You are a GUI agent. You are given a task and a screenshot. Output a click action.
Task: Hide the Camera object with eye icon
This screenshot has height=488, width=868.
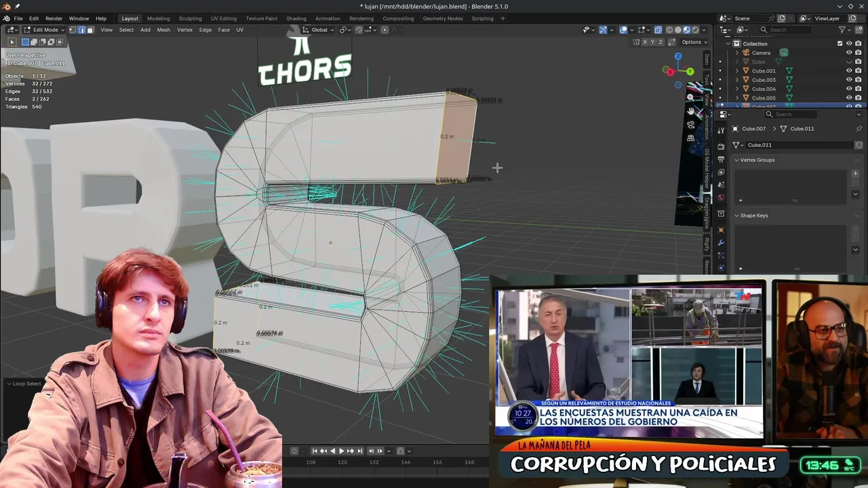tap(849, 52)
